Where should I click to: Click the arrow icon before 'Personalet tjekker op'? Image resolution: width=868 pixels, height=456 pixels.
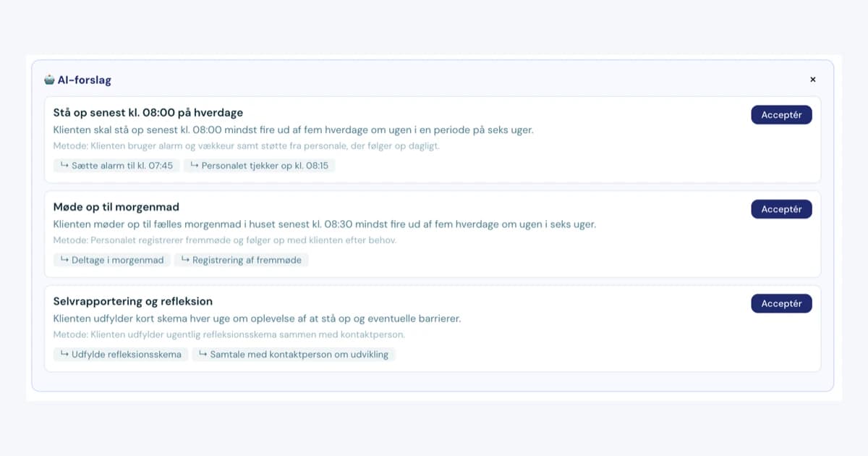[x=195, y=165]
